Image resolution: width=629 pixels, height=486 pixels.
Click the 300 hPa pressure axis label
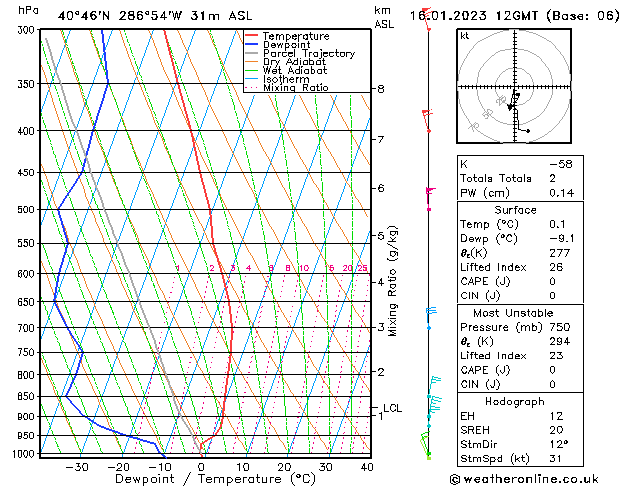coord(26,30)
